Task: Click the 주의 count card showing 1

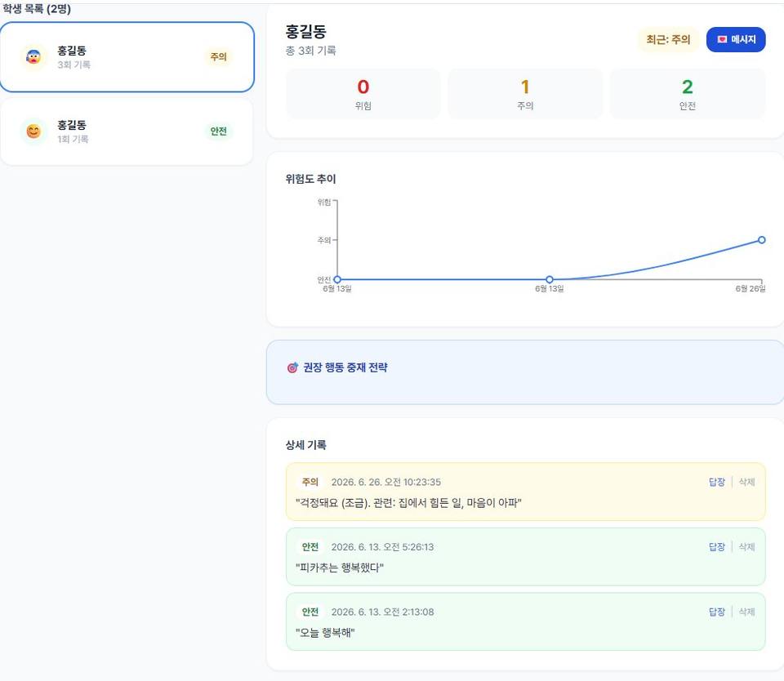Action: coord(525,94)
